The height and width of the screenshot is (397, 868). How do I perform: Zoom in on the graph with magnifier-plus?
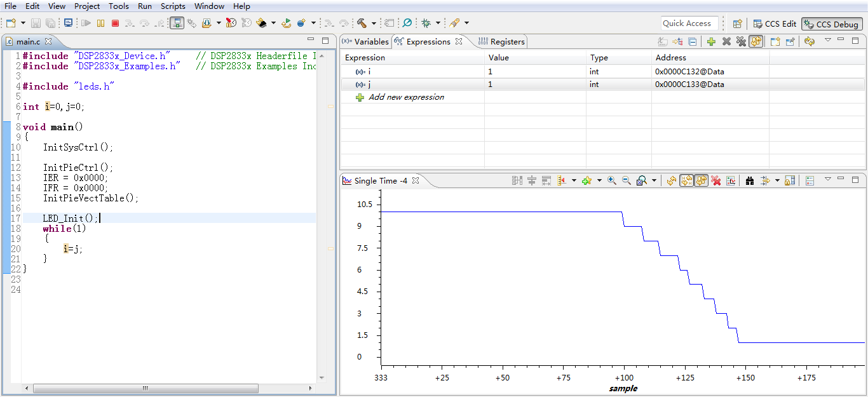click(611, 180)
